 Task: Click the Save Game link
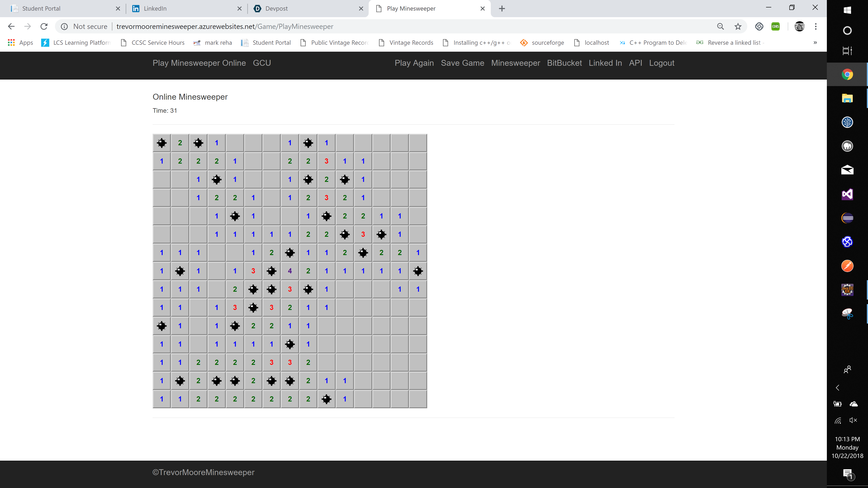coord(462,63)
